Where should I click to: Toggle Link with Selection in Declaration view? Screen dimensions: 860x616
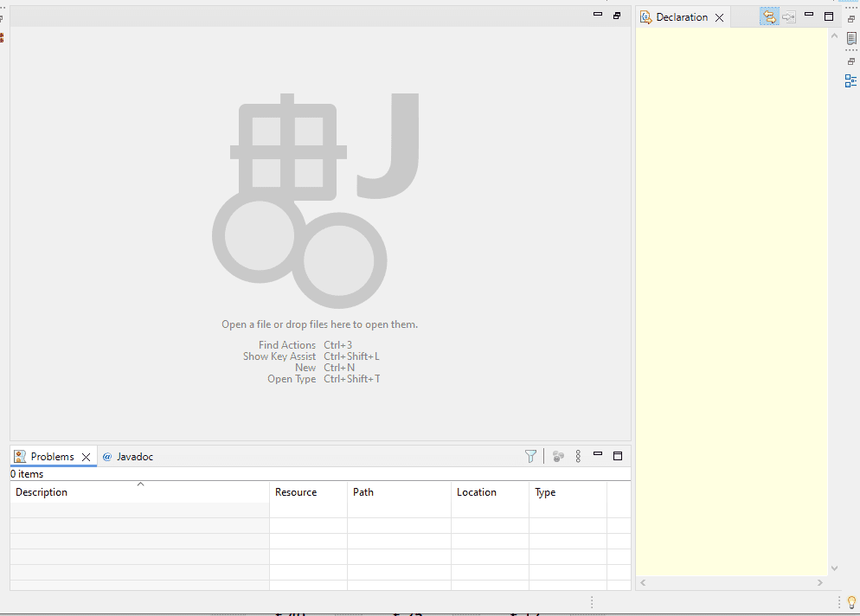pos(769,16)
